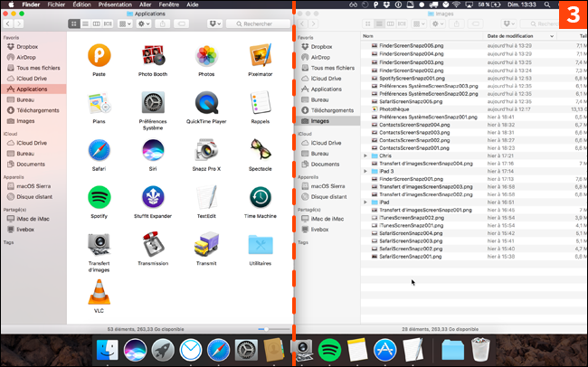Go back in Applications window
Image resolution: width=588 pixels, height=367 pixels.
click(x=8, y=24)
